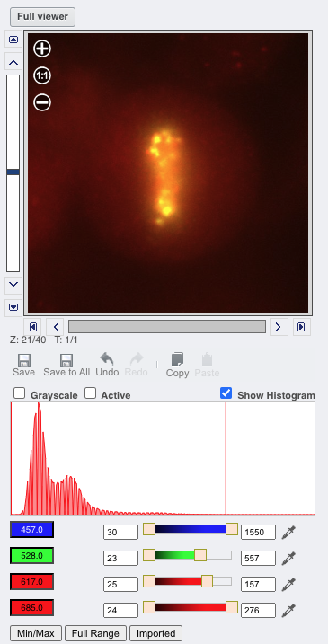Pick color for the 528.0 channel
The height and width of the screenshot is (644, 328).
click(288, 558)
